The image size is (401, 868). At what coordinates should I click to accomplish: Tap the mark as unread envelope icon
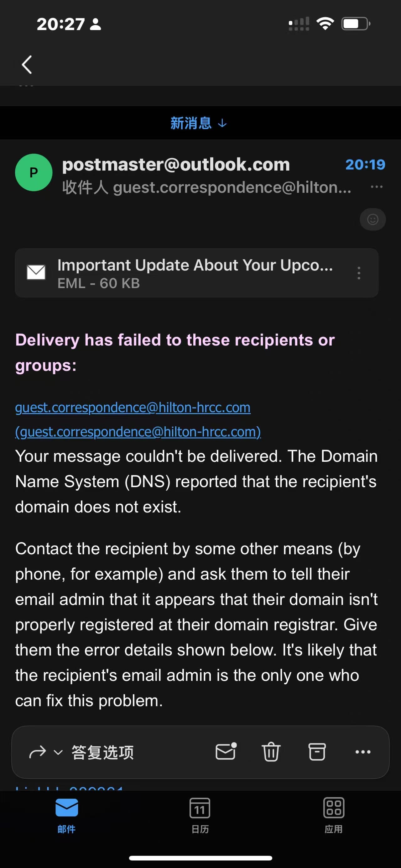point(226,751)
